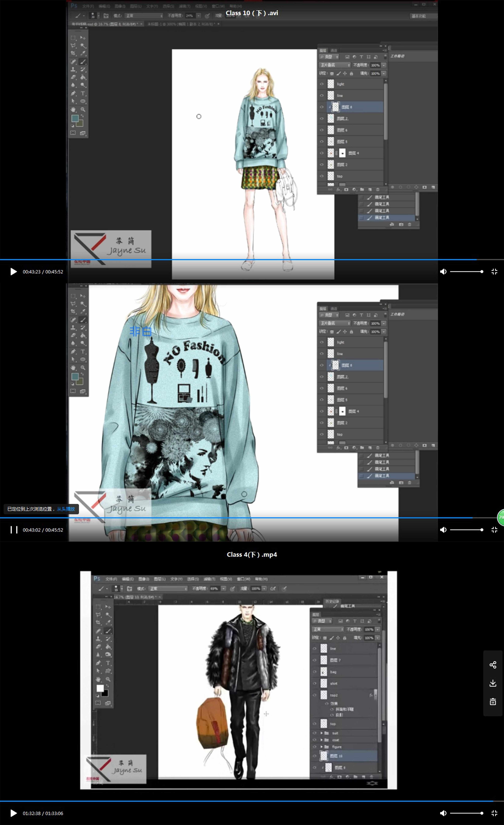The width and height of the screenshot is (504, 825).
Task: Play the Class 10 video paused at 00:43:23
Action: [13, 271]
